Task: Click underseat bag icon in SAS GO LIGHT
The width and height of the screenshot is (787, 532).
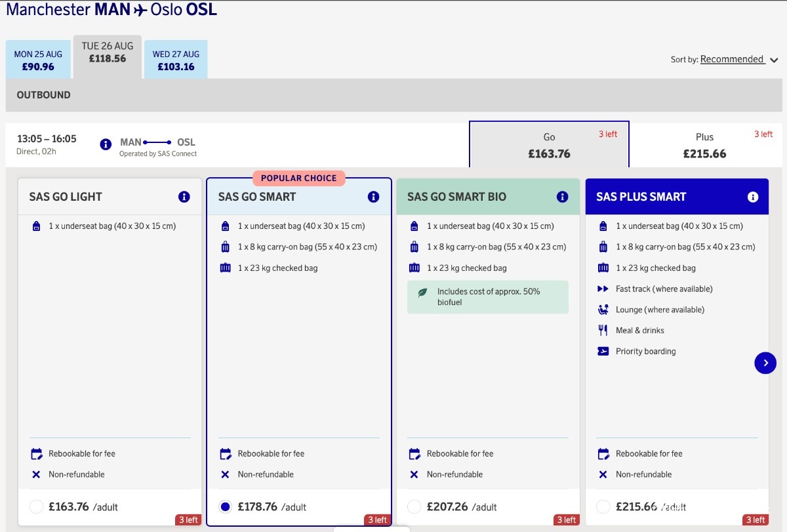Action: [x=36, y=226]
